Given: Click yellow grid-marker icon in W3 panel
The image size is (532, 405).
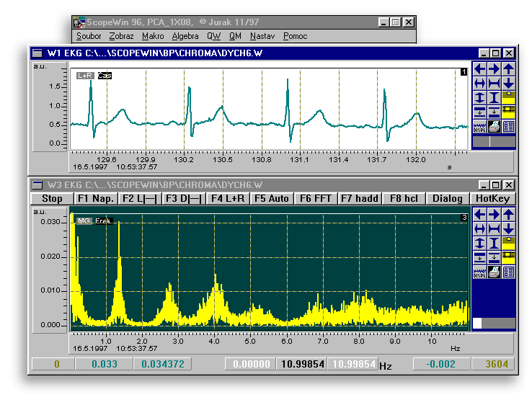Looking at the screenshot, I should [508, 257].
